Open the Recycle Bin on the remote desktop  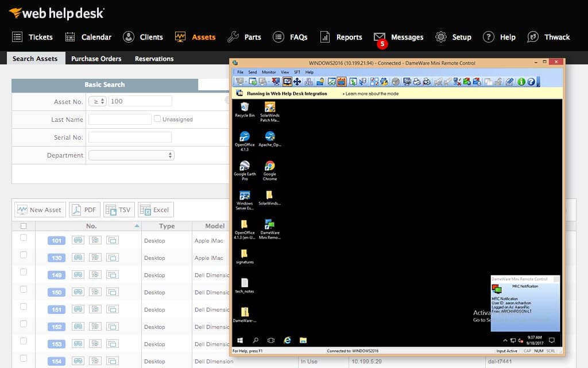(x=244, y=108)
